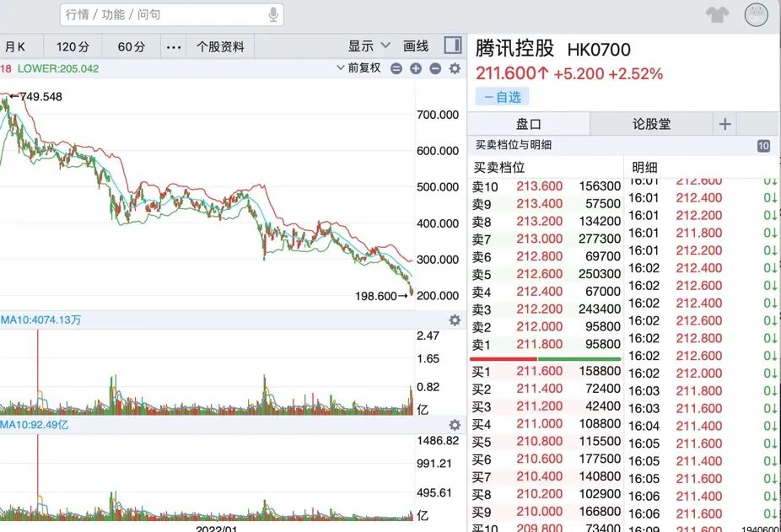The image size is (781, 532).
Task: Click the 个股资料 button
Action: pos(221,46)
